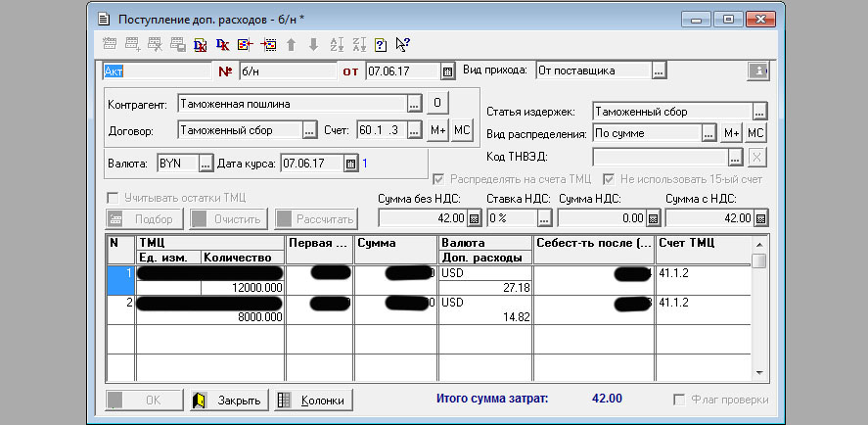Click the document icon beside Закрыть label
Viewport: 868px width, 425px height.
coord(200,401)
